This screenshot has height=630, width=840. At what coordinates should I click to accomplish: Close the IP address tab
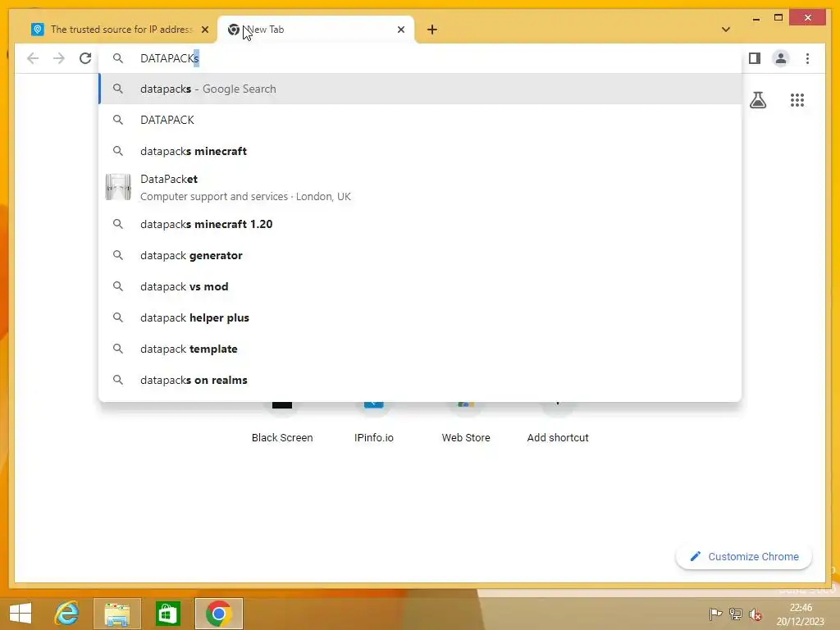point(204,30)
